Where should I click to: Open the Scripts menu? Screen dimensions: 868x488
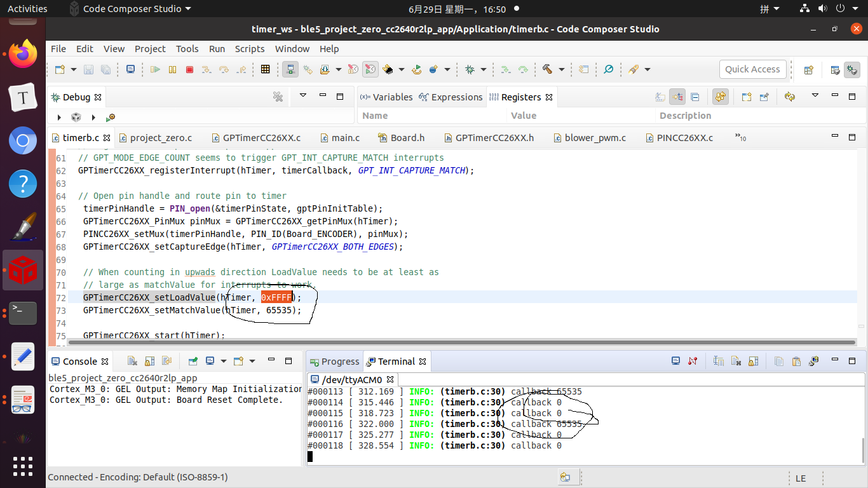tap(250, 49)
